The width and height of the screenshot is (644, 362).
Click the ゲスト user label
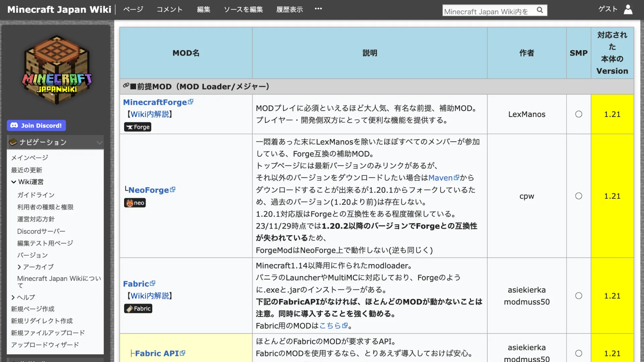[x=608, y=9]
